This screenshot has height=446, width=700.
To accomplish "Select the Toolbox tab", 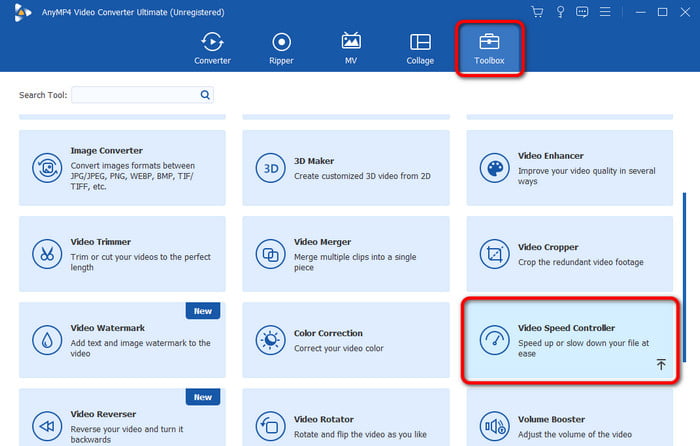I will pyautogui.click(x=489, y=48).
